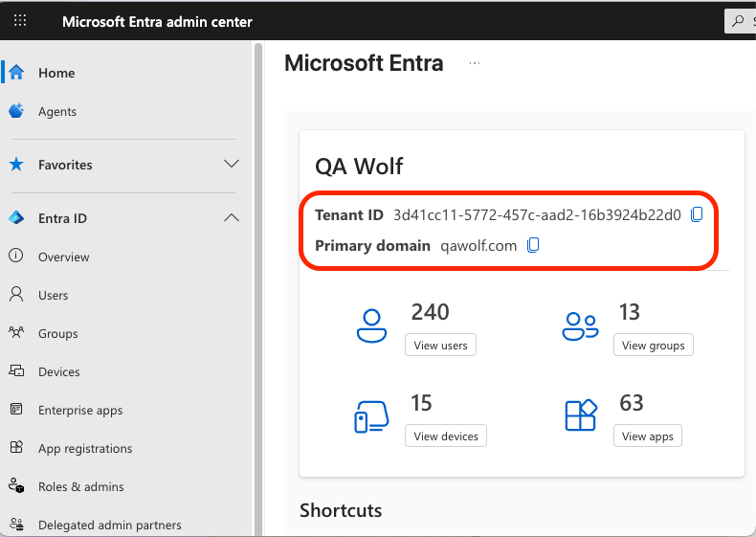Click the Primary domain label

[372, 246]
